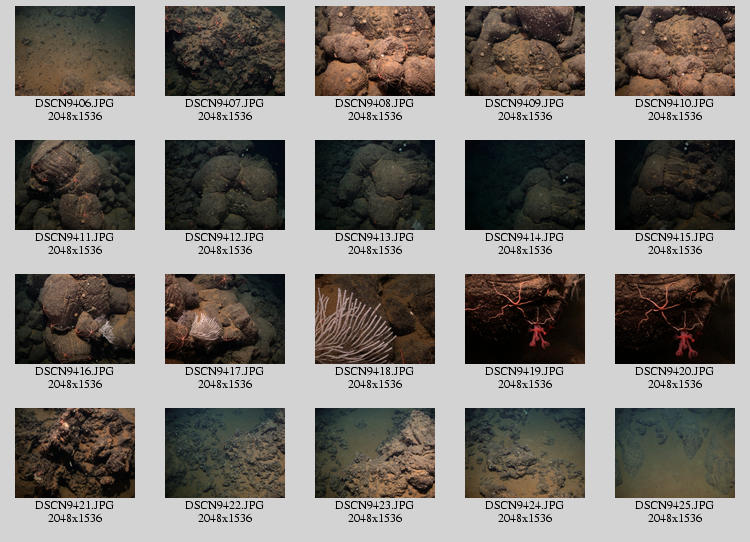Select the DSCN9420.JPG thumbnail
The image size is (750, 542).
click(675, 319)
